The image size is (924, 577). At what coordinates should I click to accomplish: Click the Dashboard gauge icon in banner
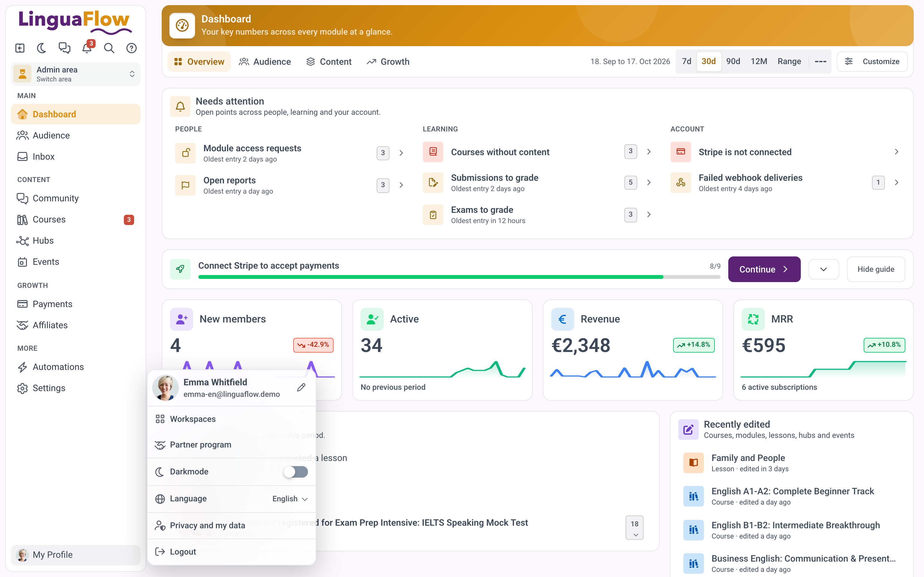tap(182, 26)
